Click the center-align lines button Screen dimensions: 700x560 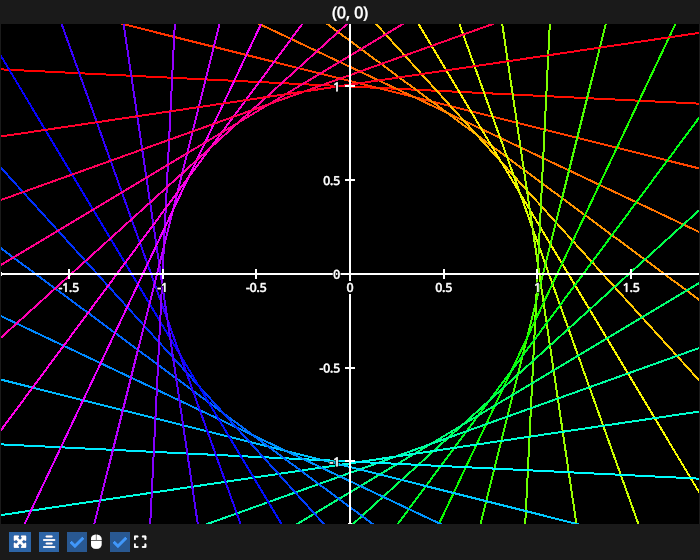49,542
